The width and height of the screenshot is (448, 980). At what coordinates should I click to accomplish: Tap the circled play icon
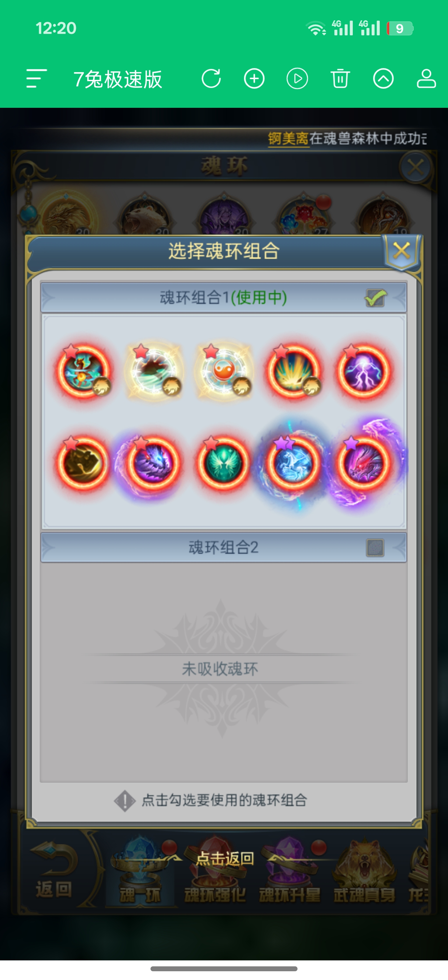[x=297, y=79]
